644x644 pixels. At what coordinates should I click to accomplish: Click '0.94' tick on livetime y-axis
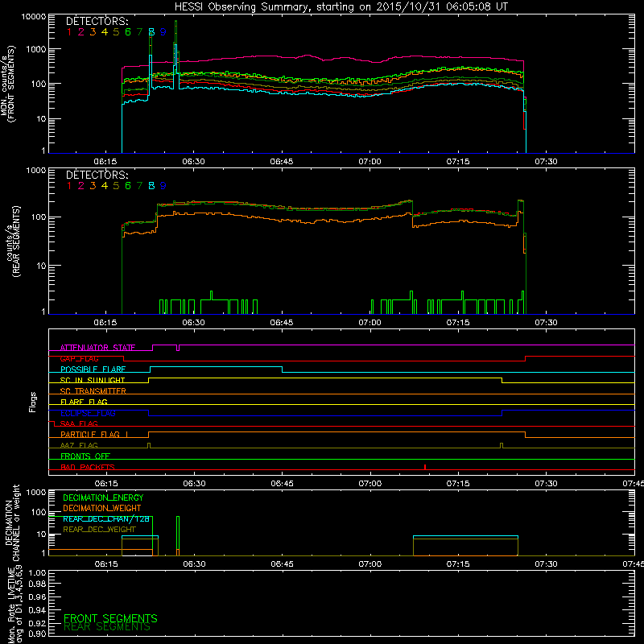[x=37, y=610]
